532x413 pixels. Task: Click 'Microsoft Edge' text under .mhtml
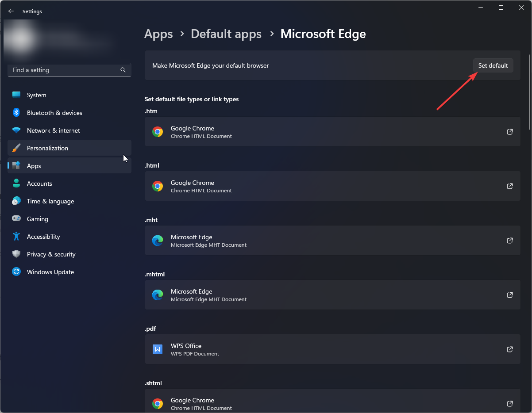pyautogui.click(x=192, y=291)
